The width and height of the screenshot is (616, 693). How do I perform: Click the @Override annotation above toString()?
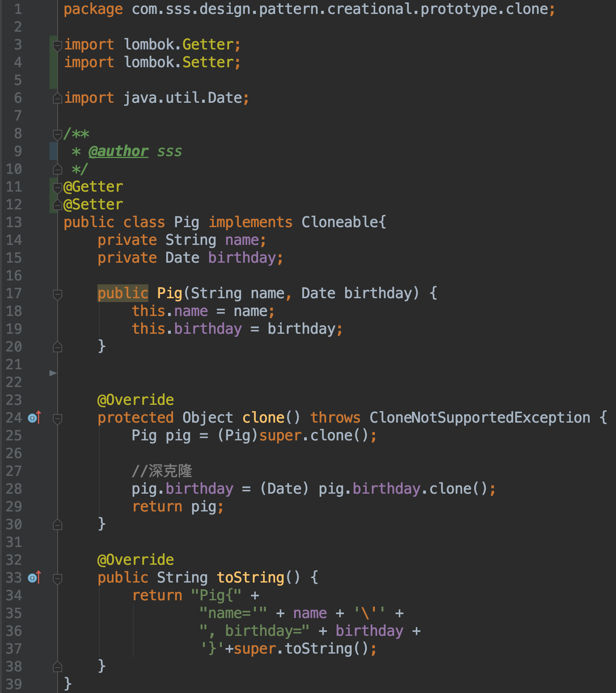pos(135,560)
